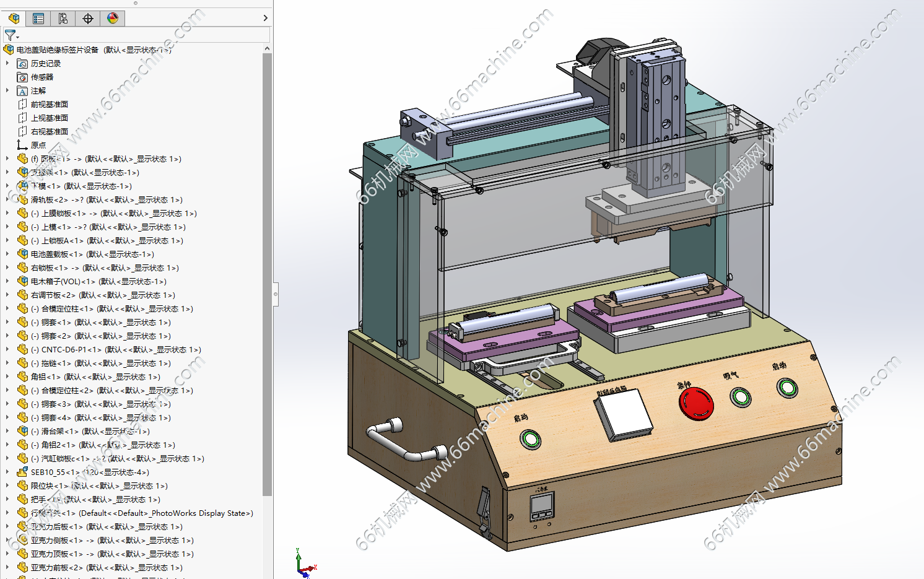The height and width of the screenshot is (579, 924).
Task: Click the top assembly 电池盖贴绝缘标签片设备 node
Action: (x=94, y=50)
